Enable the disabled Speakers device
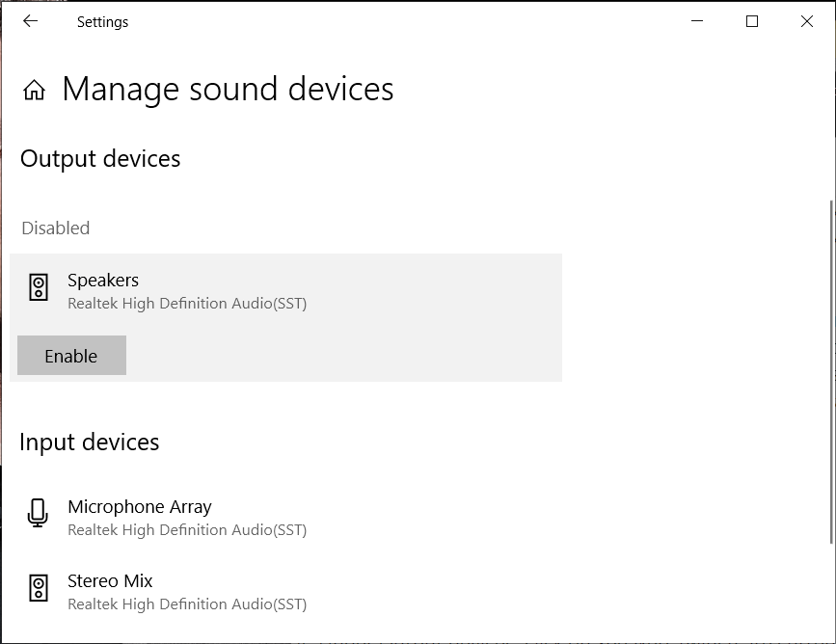 (x=71, y=355)
